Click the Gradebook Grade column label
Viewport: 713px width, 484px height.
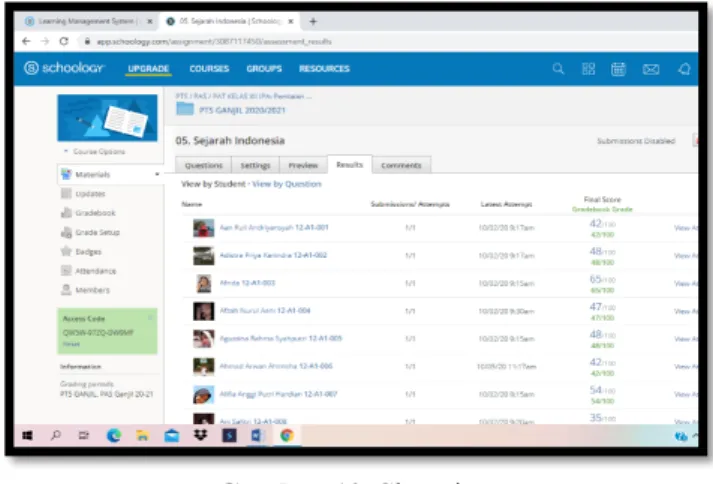pyautogui.click(x=602, y=209)
